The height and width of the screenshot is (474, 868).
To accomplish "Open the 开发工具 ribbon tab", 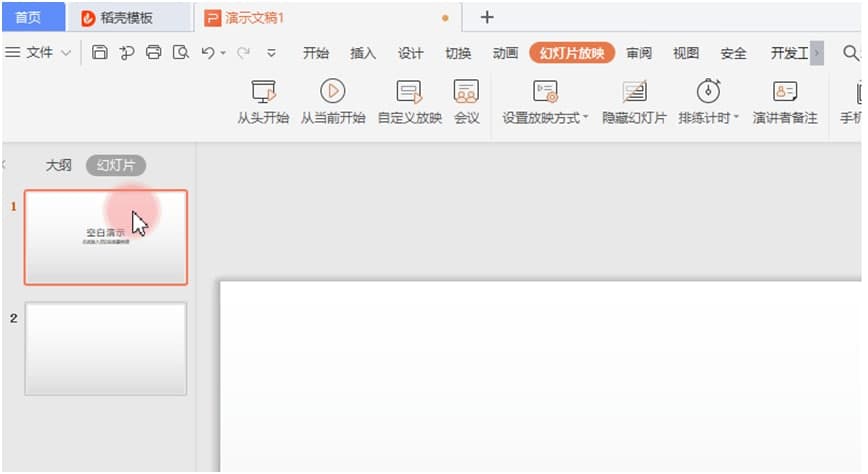I will point(789,53).
